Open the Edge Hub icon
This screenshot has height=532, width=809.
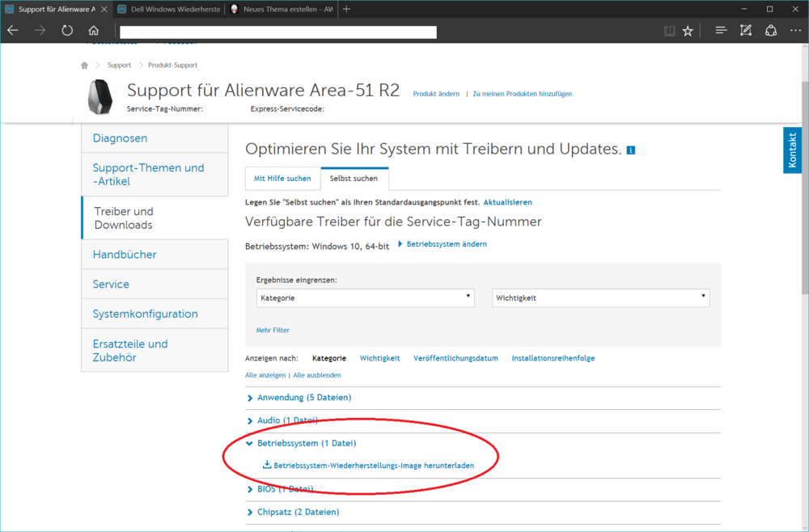pos(721,31)
